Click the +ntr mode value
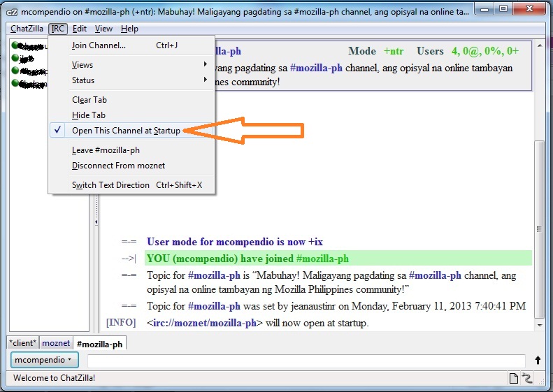Viewport: 553px width, 392px height. pyautogui.click(x=394, y=51)
